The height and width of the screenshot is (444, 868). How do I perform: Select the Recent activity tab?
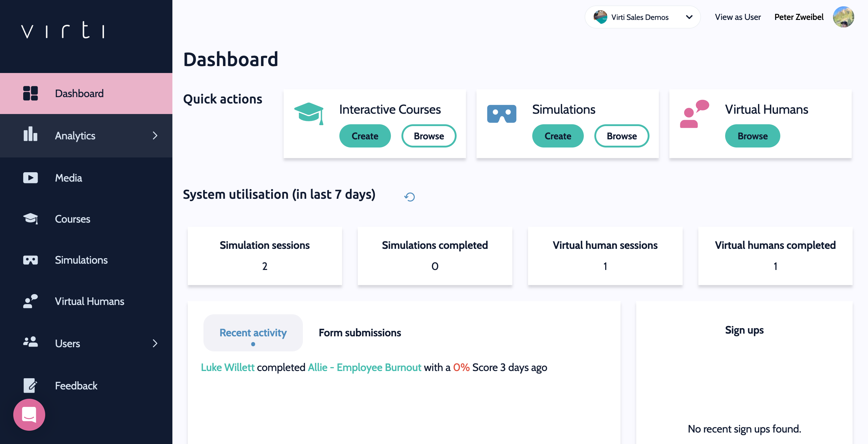[253, 332]
